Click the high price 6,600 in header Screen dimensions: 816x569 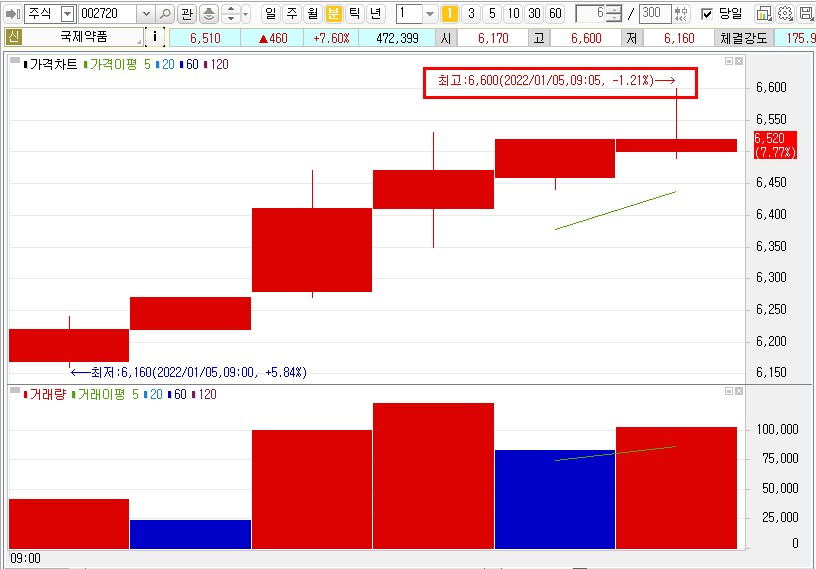pos(586,38)
